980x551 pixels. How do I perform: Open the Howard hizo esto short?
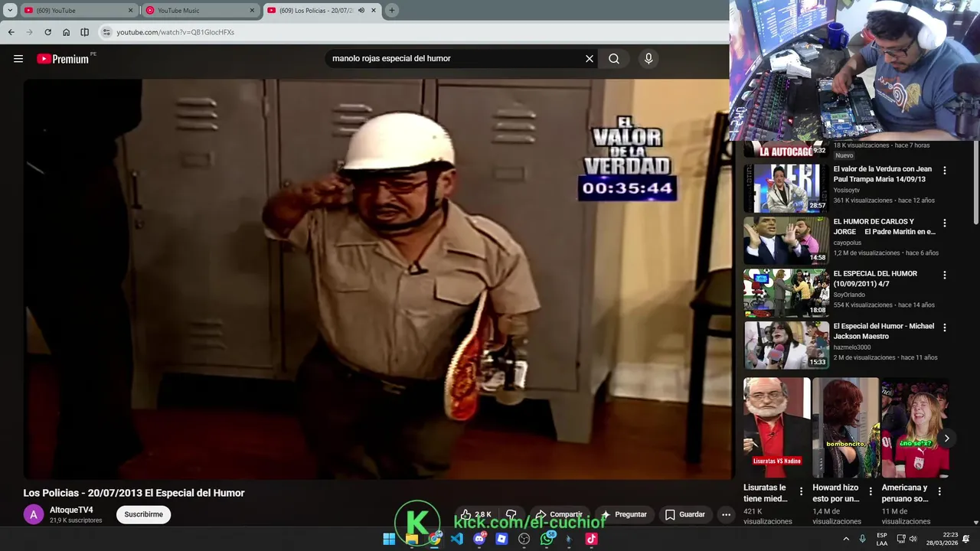pyautogui.click(x=845, y=428)
